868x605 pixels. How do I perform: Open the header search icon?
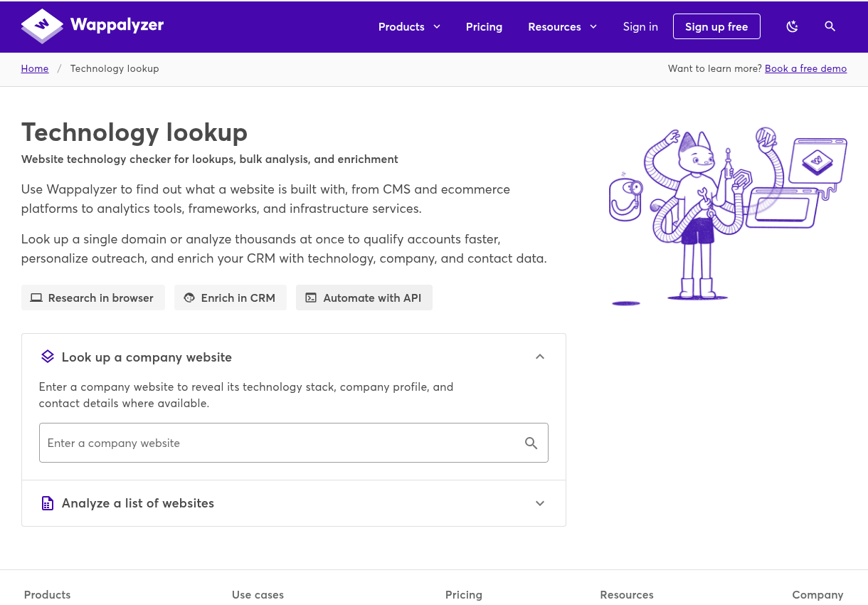click(x=830, y=26)
